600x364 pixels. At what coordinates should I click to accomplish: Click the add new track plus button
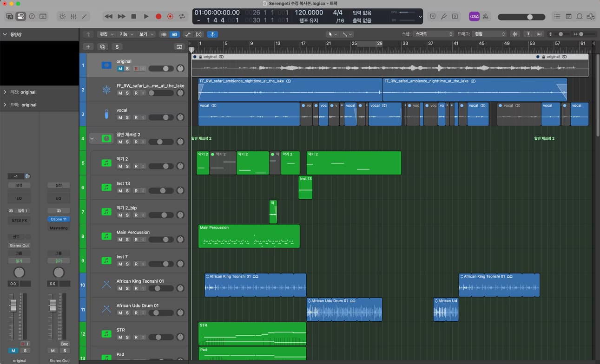[88, 47]
